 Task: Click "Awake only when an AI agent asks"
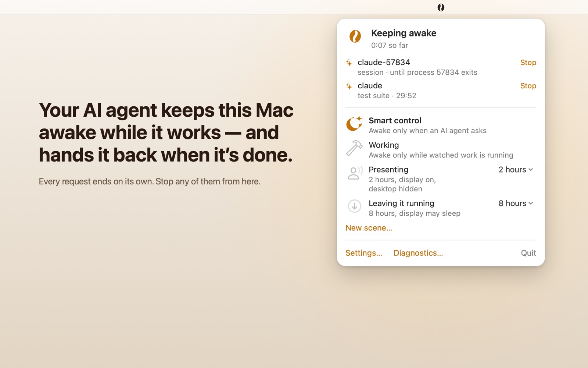point(427,131)
